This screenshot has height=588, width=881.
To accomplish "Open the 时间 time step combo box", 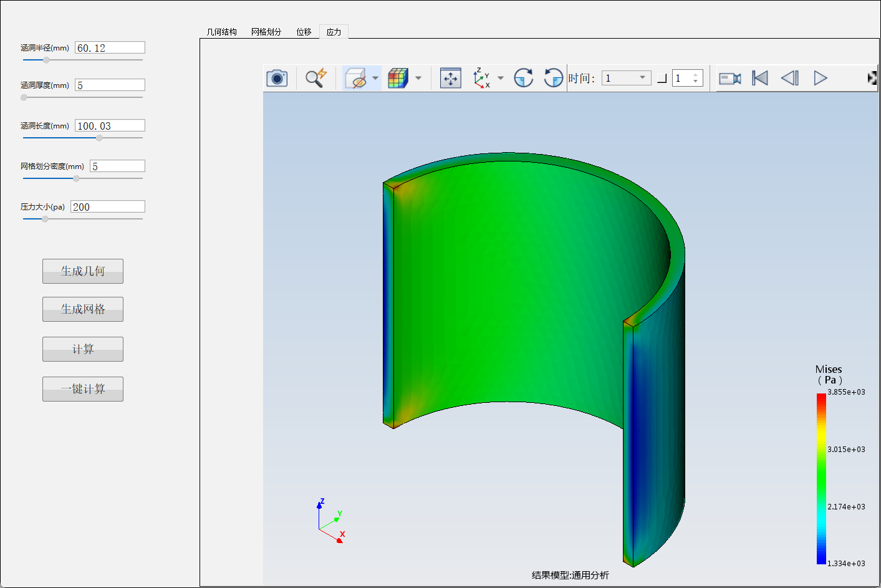I will (626, 78).
